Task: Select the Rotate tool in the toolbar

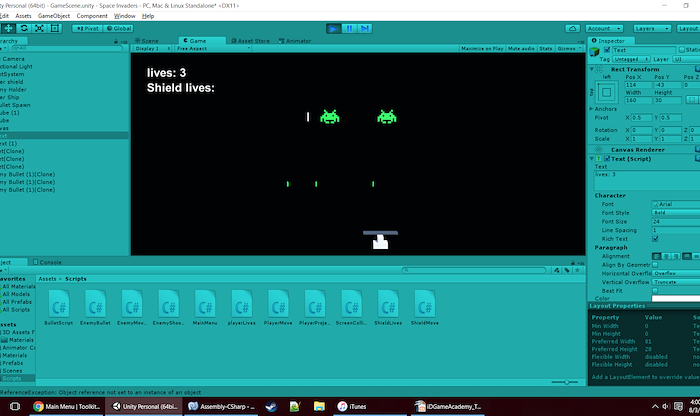Action: pos(24,28)
